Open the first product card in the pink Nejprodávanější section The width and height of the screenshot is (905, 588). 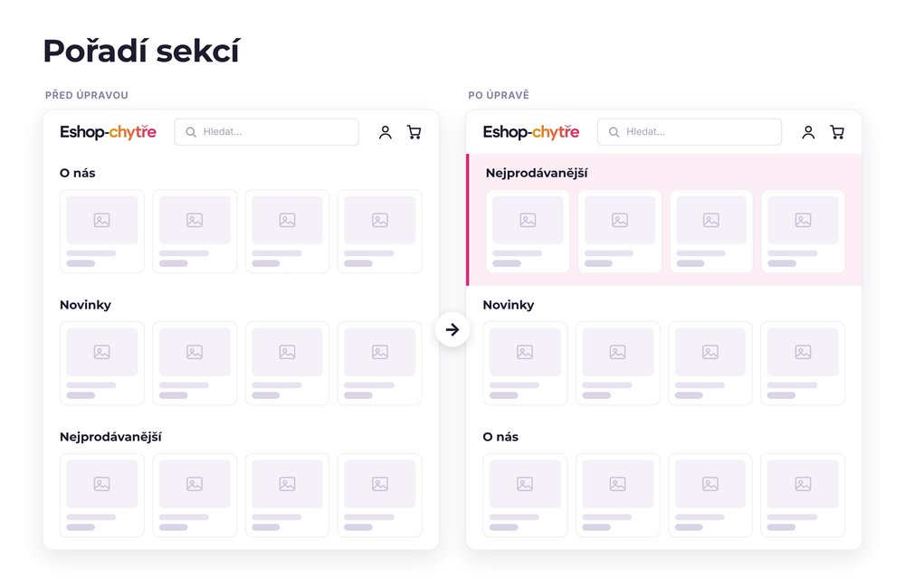pyautogui.click(x=528, y=232)
